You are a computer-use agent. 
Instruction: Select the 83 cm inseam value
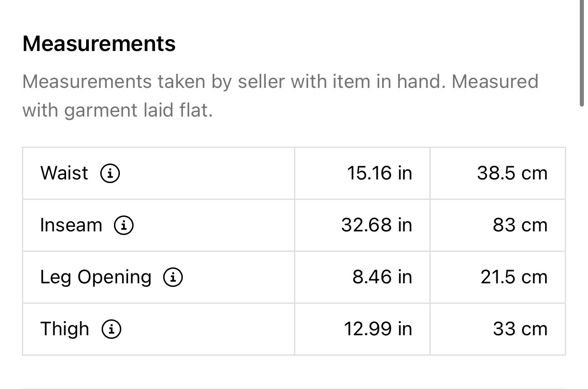pos(520,225)
